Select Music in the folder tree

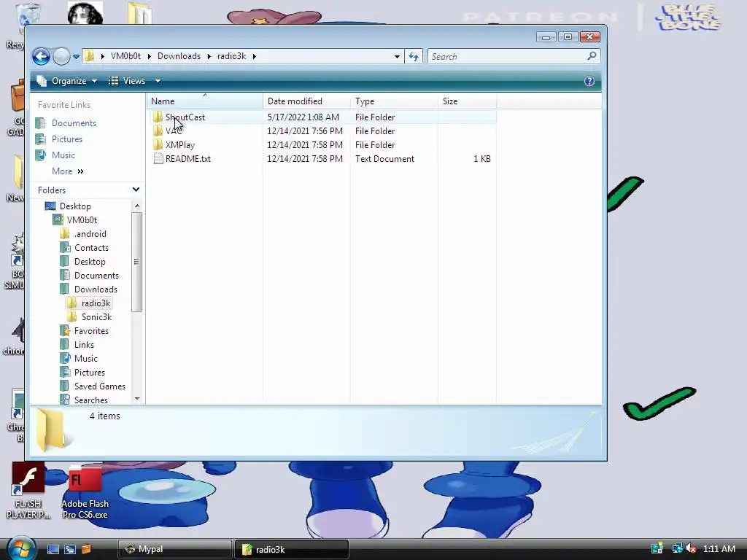pyautogui.click(x=86, y=358)
